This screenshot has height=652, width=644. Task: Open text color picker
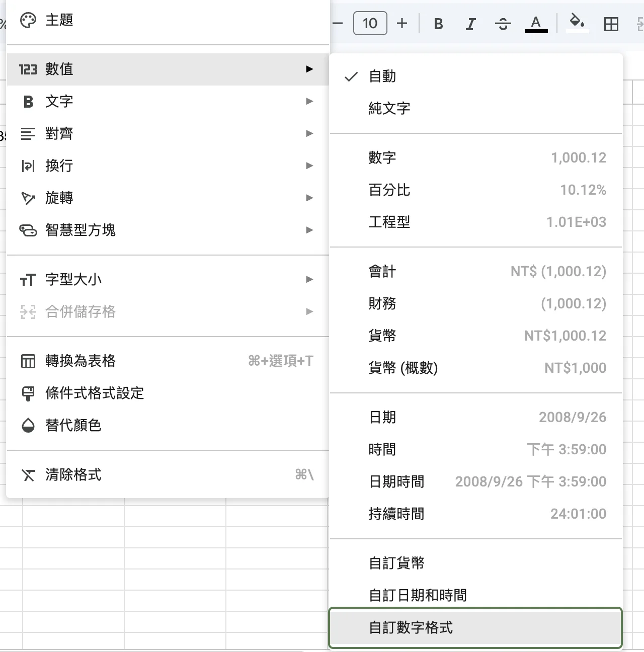(x=536, y=24)
